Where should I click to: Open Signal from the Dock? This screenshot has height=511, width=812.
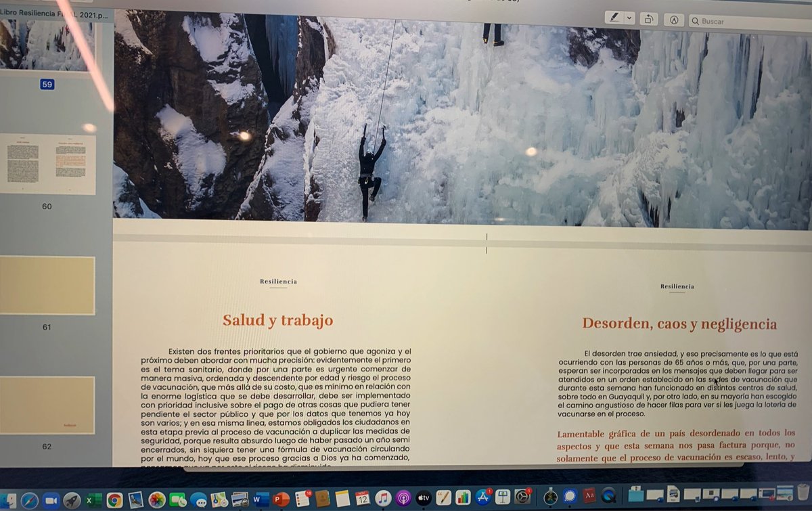point(570,496)
